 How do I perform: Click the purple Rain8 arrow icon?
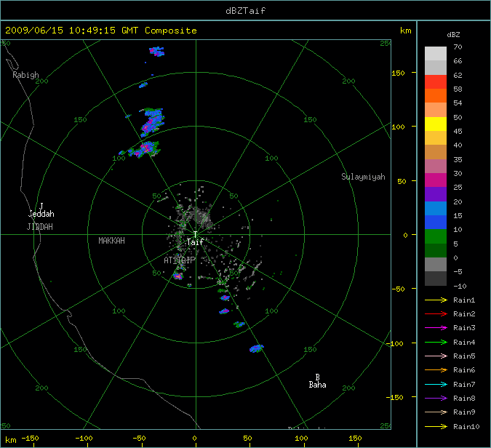coord(436,399)
